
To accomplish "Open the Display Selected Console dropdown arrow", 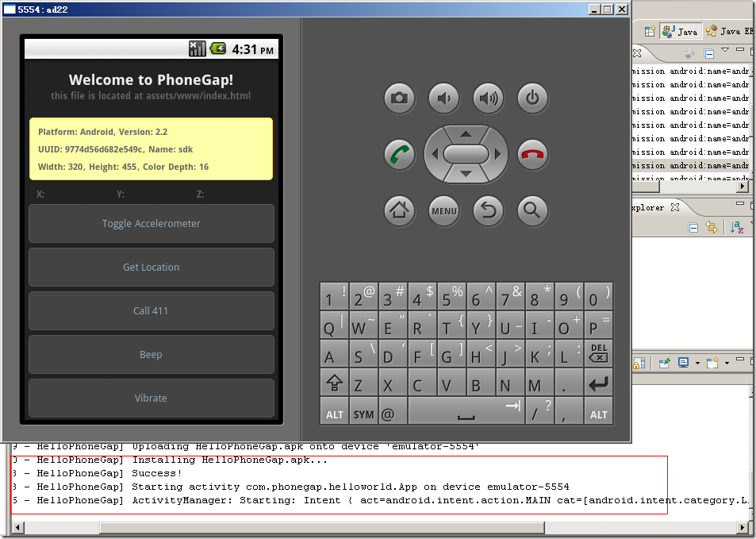I will pyautogui.click(x=697, y=364).
